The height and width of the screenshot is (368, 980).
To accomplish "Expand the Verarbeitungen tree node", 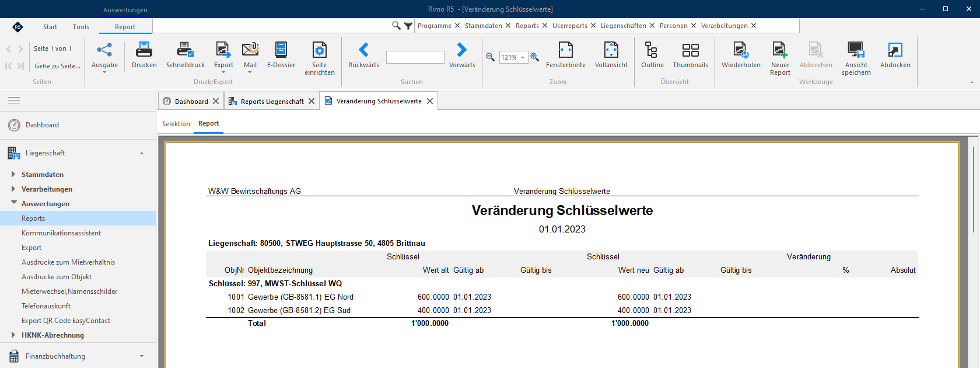I will click(x=13, y=189).
